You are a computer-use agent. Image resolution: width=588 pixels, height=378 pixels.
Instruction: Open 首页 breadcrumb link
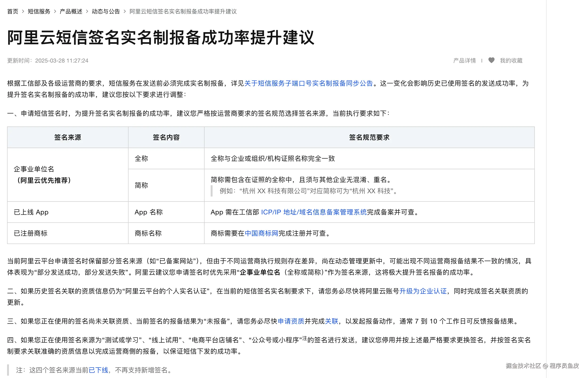12,12
